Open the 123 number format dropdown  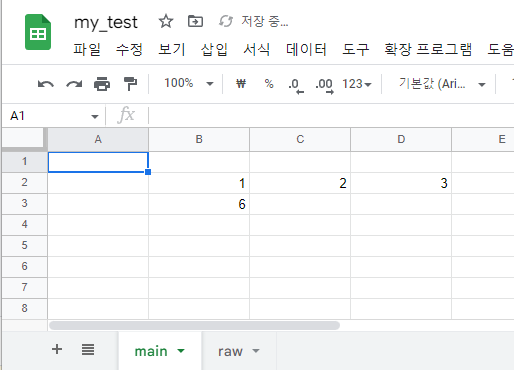click(357, 84)
